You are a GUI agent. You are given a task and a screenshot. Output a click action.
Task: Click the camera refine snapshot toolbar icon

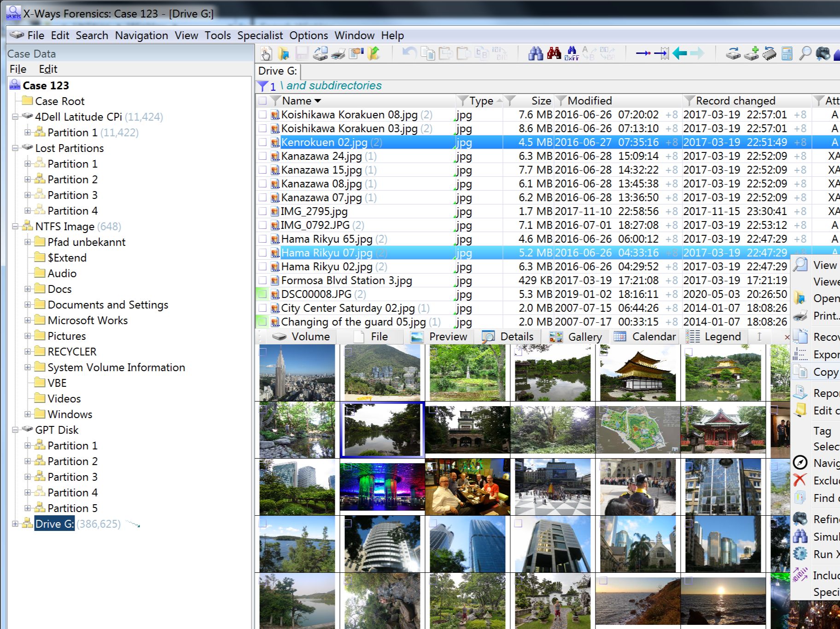coord(823,53)
